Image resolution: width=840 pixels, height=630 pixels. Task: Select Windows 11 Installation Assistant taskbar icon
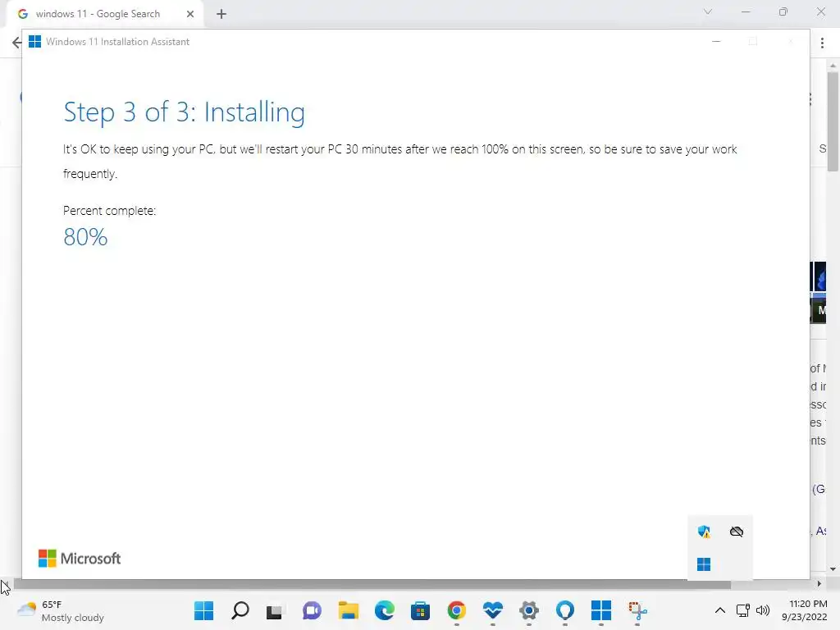click(601, 610)
